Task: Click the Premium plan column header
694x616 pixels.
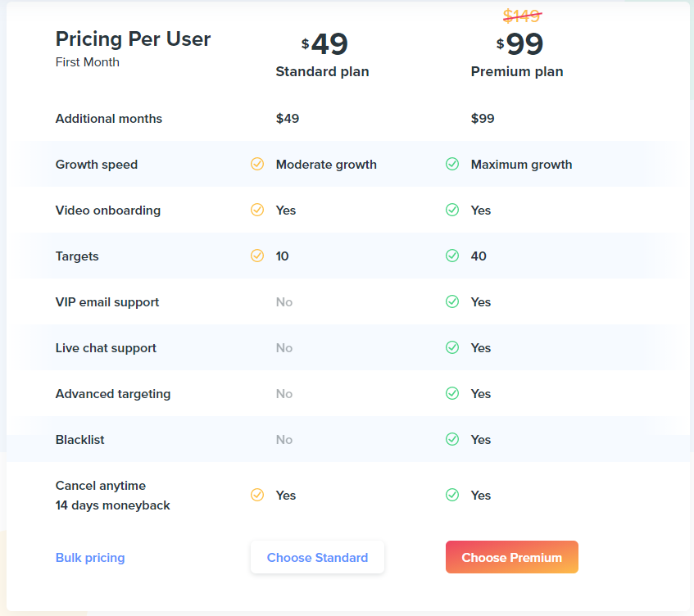Action: (x=517, y=71)
